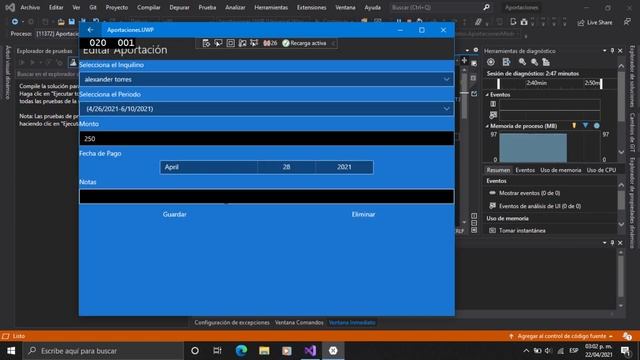Open the Extensiones menu
The image size is (640, 360).
311,7
